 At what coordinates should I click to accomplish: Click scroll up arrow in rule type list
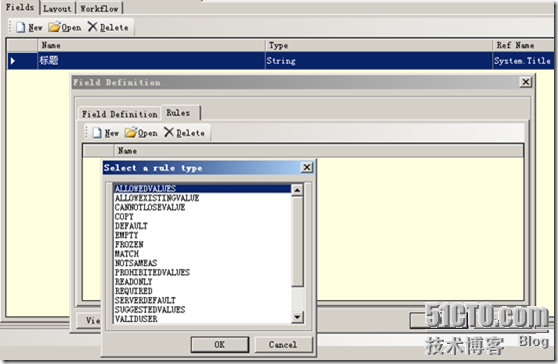pyautogui.click(x=297, y=190)
